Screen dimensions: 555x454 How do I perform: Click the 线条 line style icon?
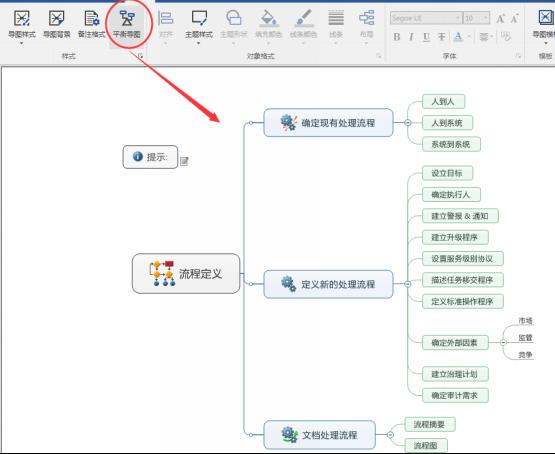click(x=336, y=18)
